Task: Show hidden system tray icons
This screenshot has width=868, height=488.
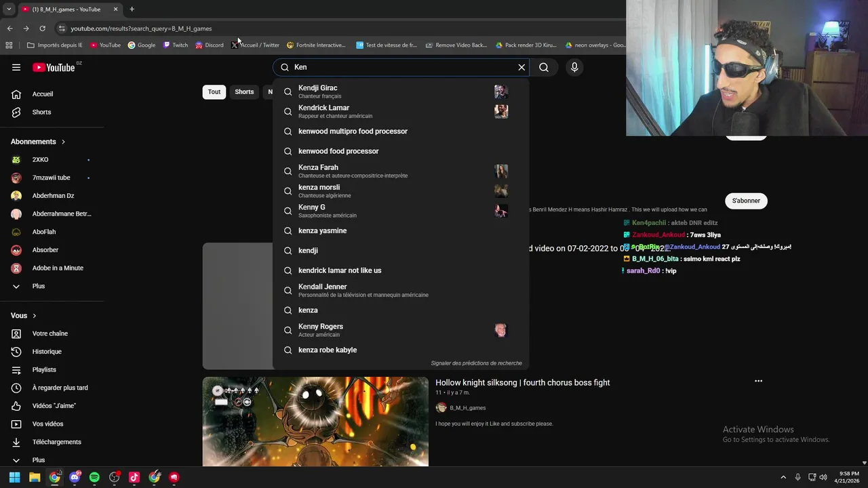Action: 783,477
